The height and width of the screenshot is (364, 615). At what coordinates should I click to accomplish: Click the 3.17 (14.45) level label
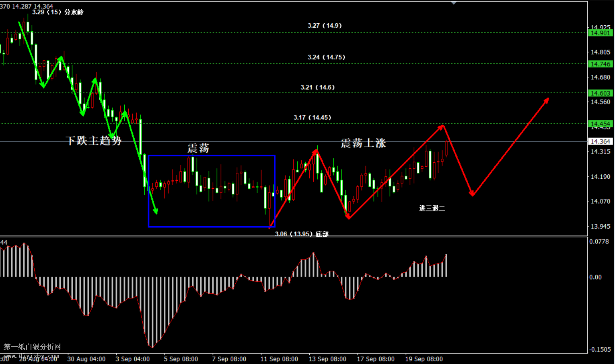click(312, 117)
